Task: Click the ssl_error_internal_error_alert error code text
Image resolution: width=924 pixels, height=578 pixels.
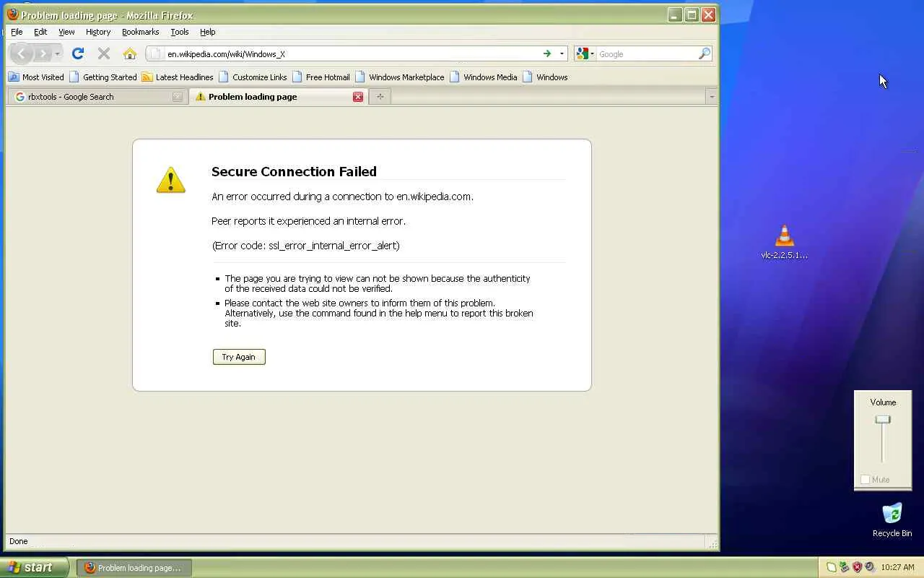Action: coord(334,246)
